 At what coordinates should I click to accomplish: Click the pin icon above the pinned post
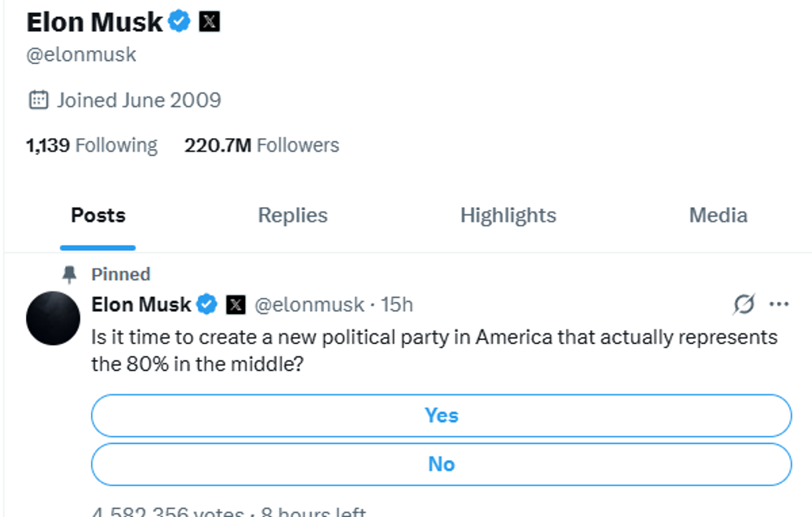(69, 274)
